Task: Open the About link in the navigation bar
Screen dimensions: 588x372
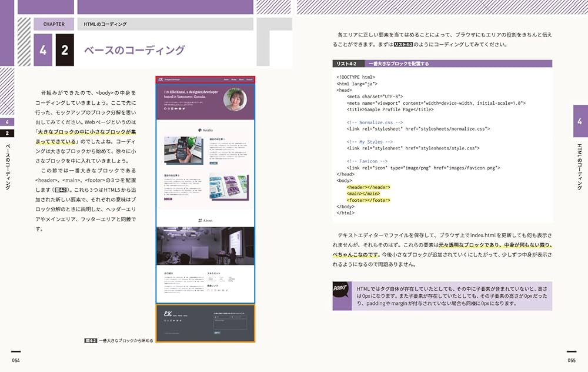Action: (240, 79)
